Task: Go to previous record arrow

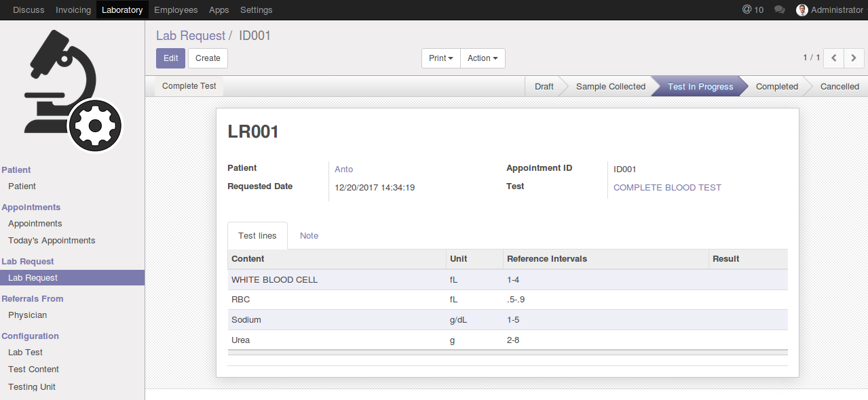Action: (x=833, y=58)
